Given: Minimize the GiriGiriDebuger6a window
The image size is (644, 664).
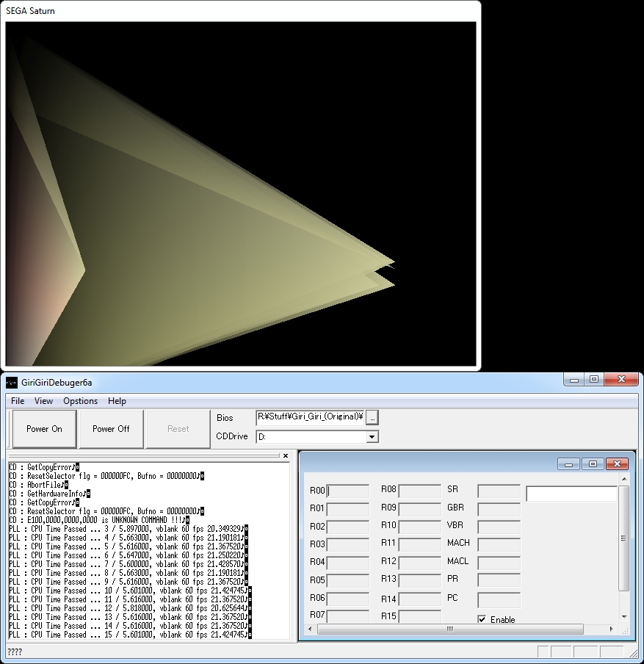Looking at the screenshot, I should pyautogui.click(x=574, y=380).
